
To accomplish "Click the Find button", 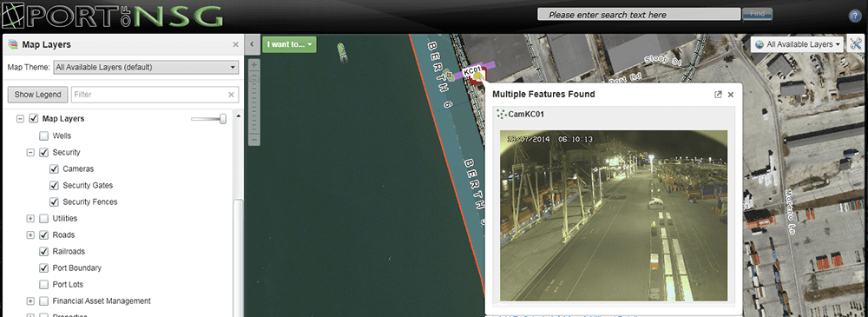I will pos(757,14).
